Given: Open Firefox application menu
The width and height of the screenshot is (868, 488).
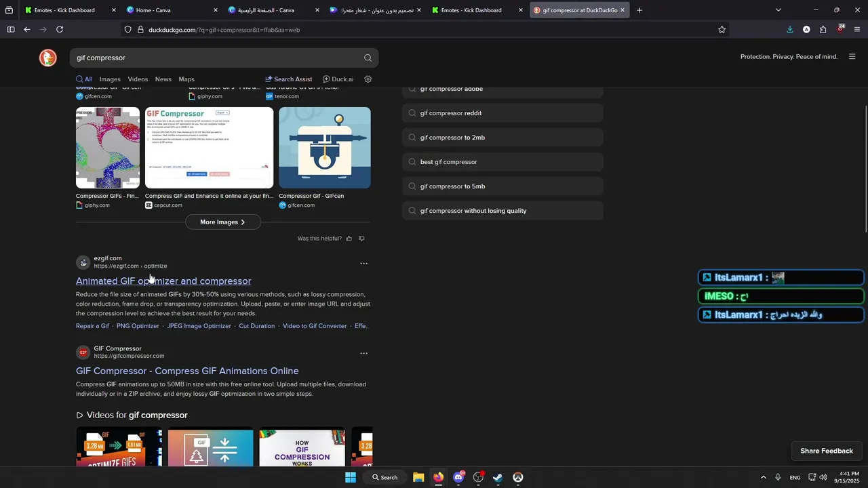Looking at the screenshot, I should tap(857, 30).
